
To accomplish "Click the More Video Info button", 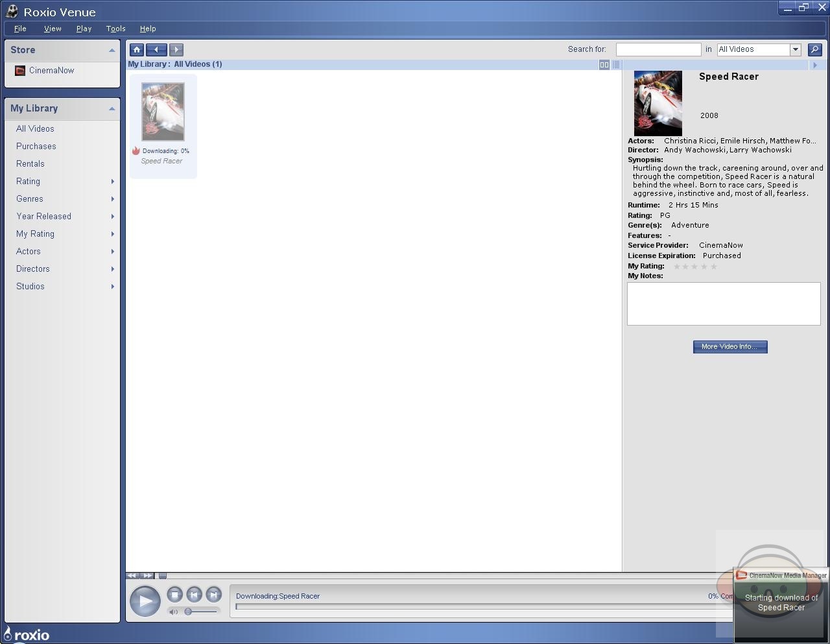I will (x=729, y=347).
